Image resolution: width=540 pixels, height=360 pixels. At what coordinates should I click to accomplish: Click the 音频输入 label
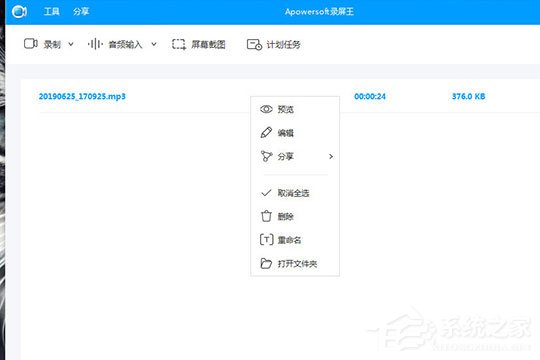click(125, 44)
